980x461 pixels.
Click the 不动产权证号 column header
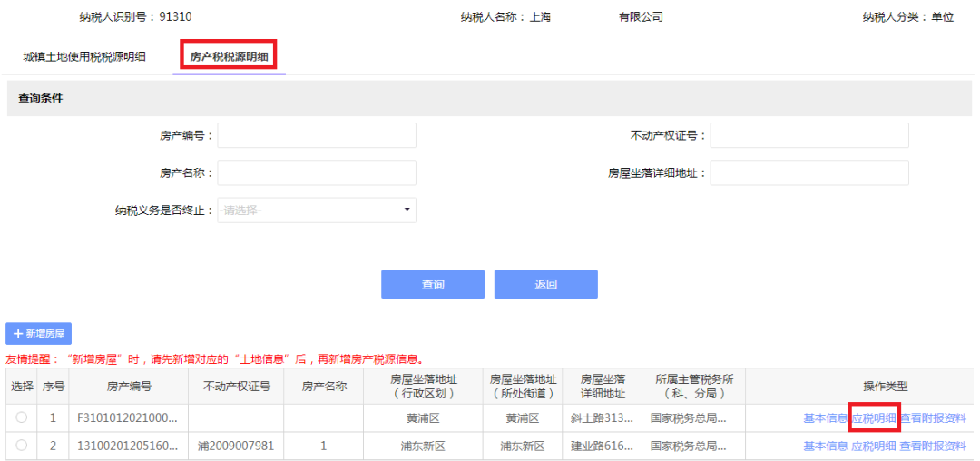pyautogui.click(x=236, y=386)
